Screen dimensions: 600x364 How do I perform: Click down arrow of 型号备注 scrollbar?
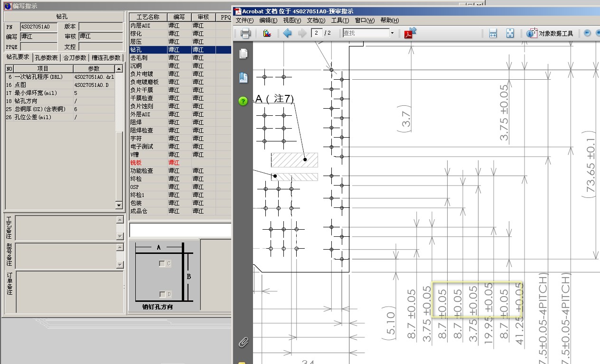coord(120,264)
